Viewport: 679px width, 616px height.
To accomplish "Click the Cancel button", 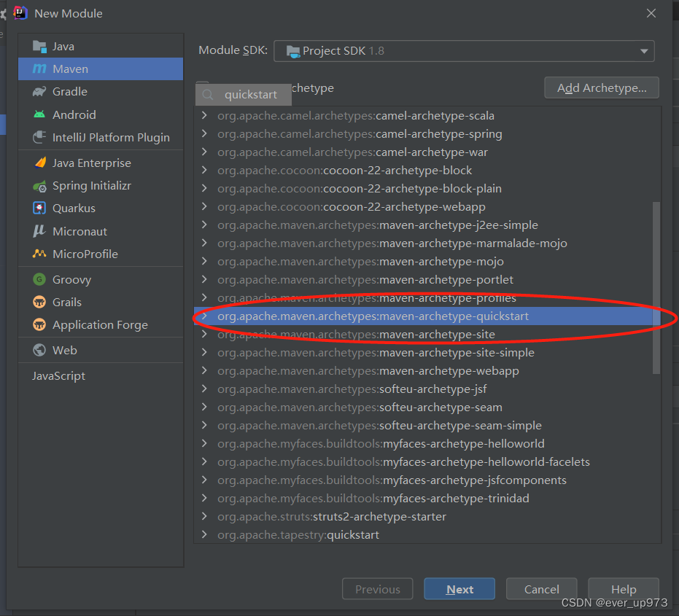I will coord(541,589).
